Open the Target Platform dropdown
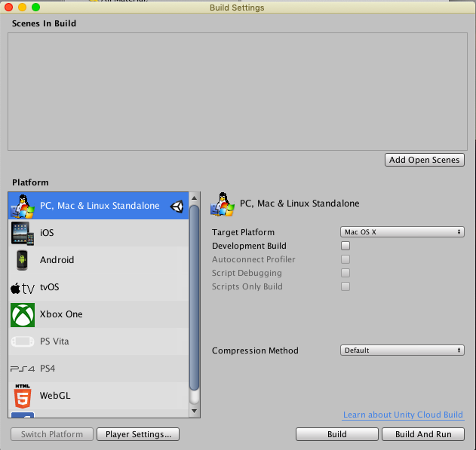The image size is (476, 450). click(402, 232)
